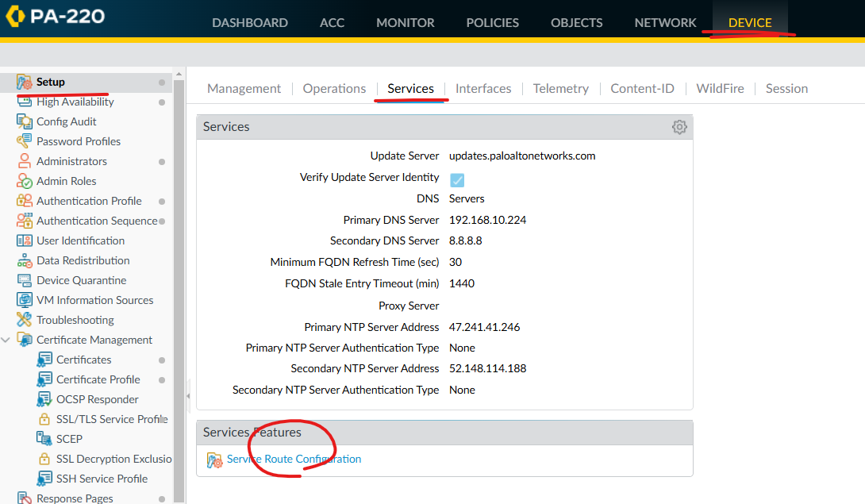The image size is (865, 504).
Task: Switch to the Interfaces tab
Action: click(x=483, y=88)
